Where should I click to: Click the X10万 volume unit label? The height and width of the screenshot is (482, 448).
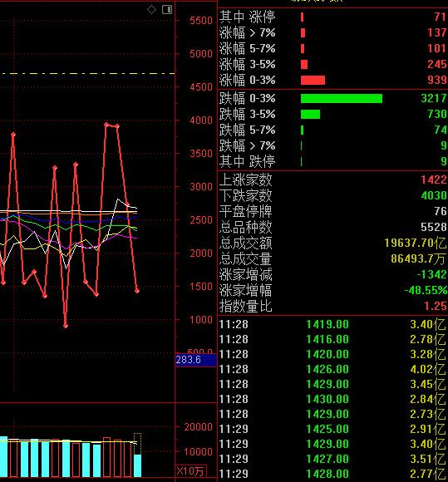pos(190,471)
